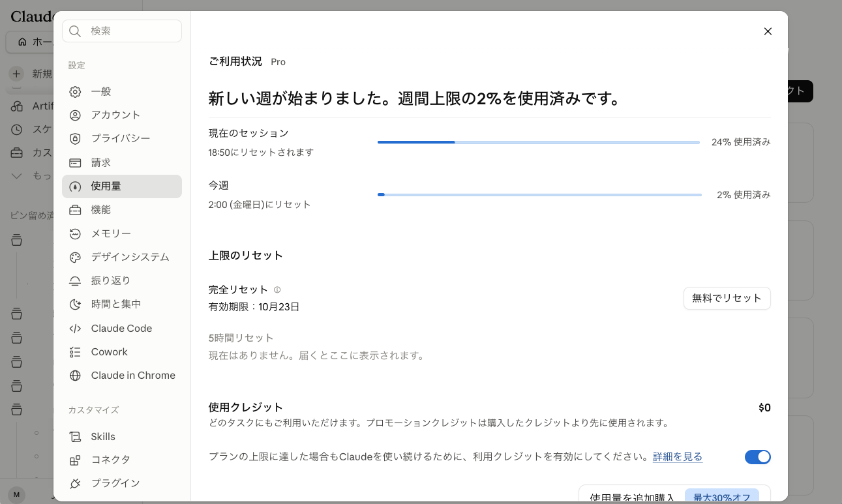Click the 使用量 gauge icon
The image size is (842, 504).
pos(75,186)
